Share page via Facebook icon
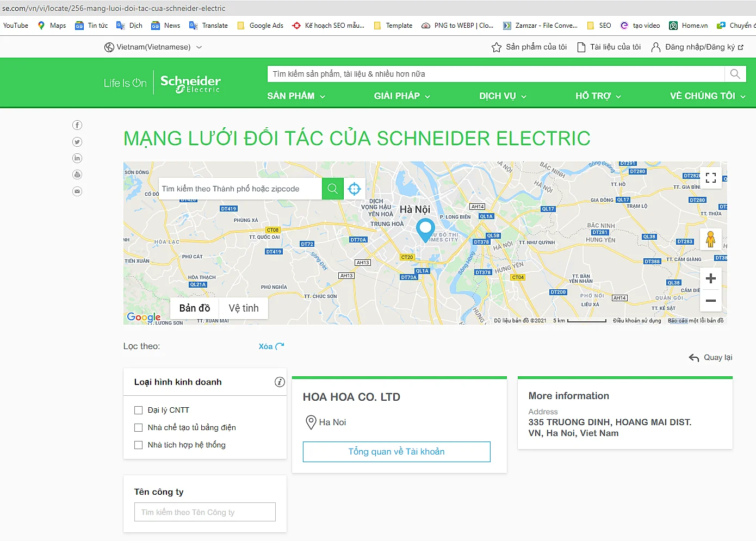This screenshot has height=541, width=756. coord(77,125)
